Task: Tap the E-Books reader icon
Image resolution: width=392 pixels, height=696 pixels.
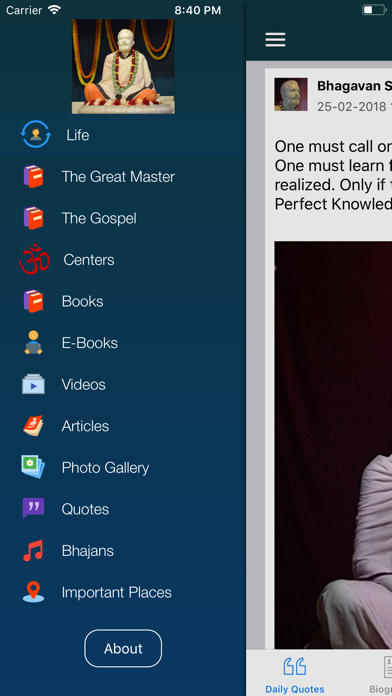Action: [33, 342]
